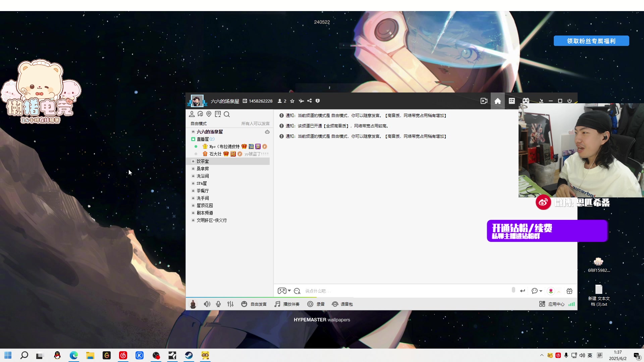Open the channel template list icon
This screenshot has width=644, height=362.
[x=512, y=101]
